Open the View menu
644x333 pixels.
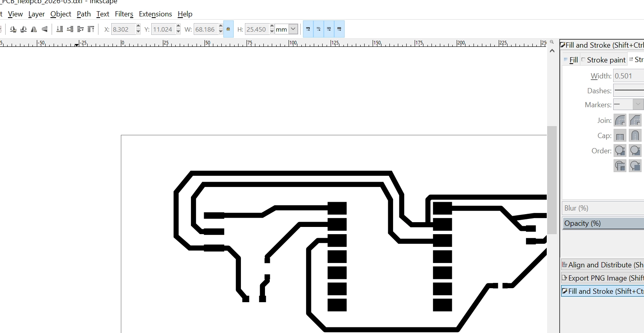coord(15,14)
